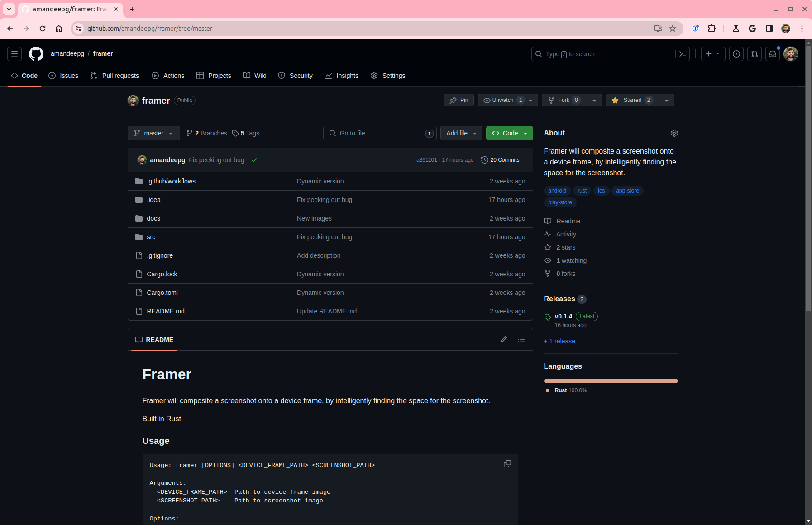Open the Fork options dropdown arrow
Screen dimensions: 812x525
[594, 100]
